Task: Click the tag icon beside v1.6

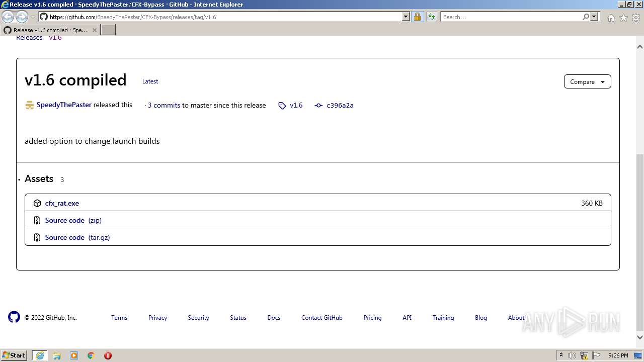Action: [282, 106]
